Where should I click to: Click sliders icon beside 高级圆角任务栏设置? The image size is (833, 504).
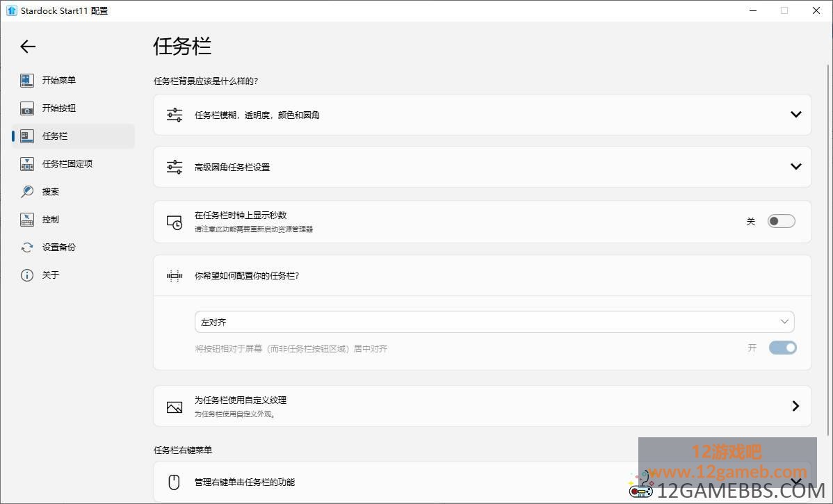pyautogui.click(x=175, y=167)
